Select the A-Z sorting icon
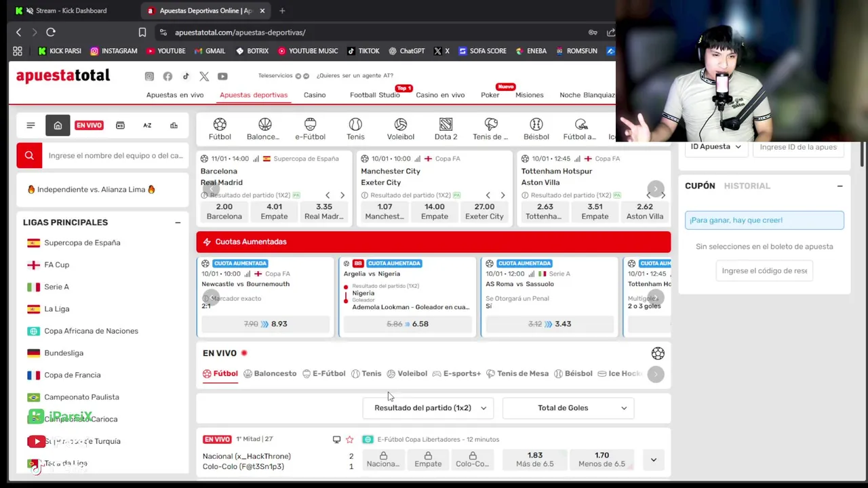868x488 pixels. coord(147,125)
